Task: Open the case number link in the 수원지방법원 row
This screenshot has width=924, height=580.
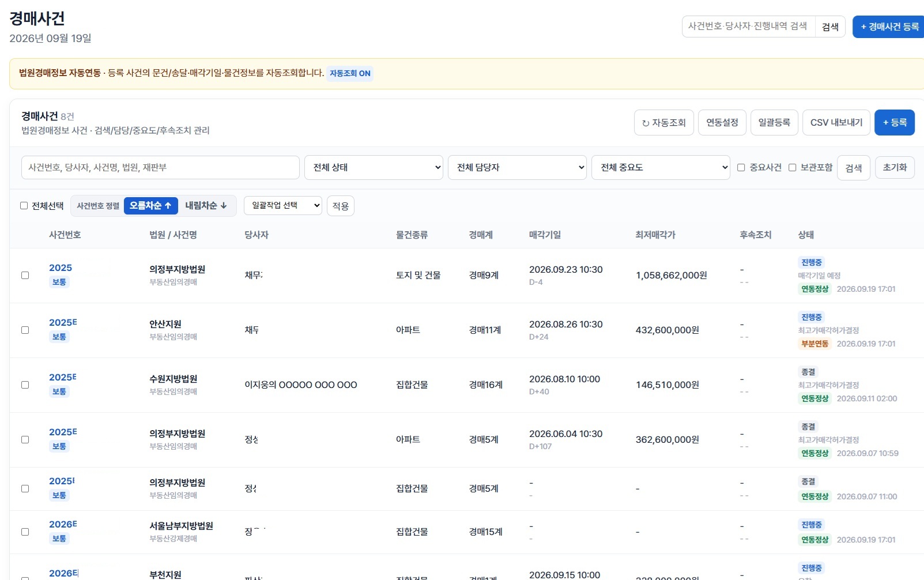Action: [63, 377]
